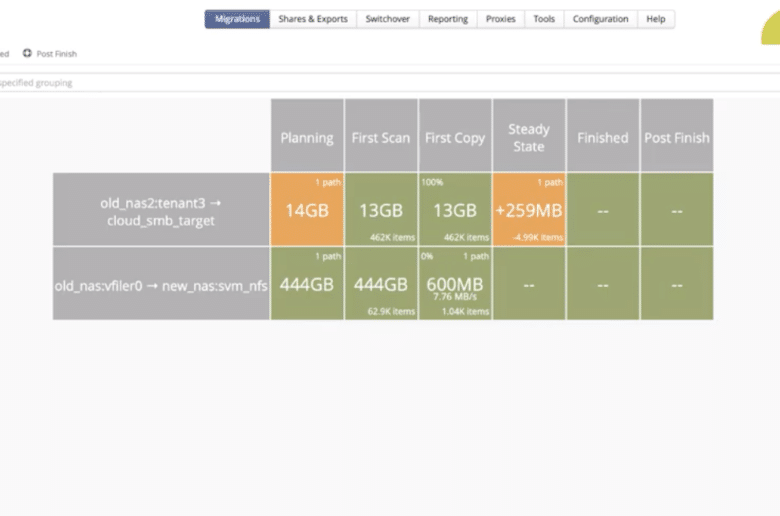Click the 600MB First Copy cell
The height and width of the screenshot is (516, 780).
click(455, 284)
